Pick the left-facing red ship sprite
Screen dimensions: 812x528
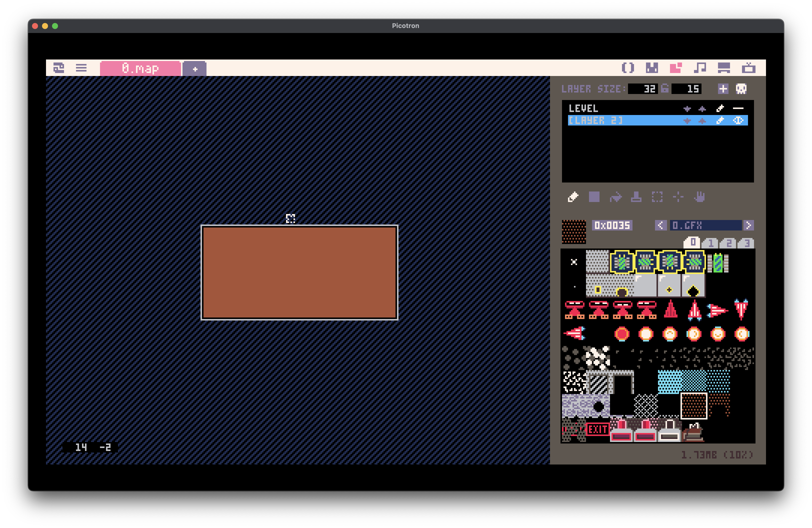point(574,333)
